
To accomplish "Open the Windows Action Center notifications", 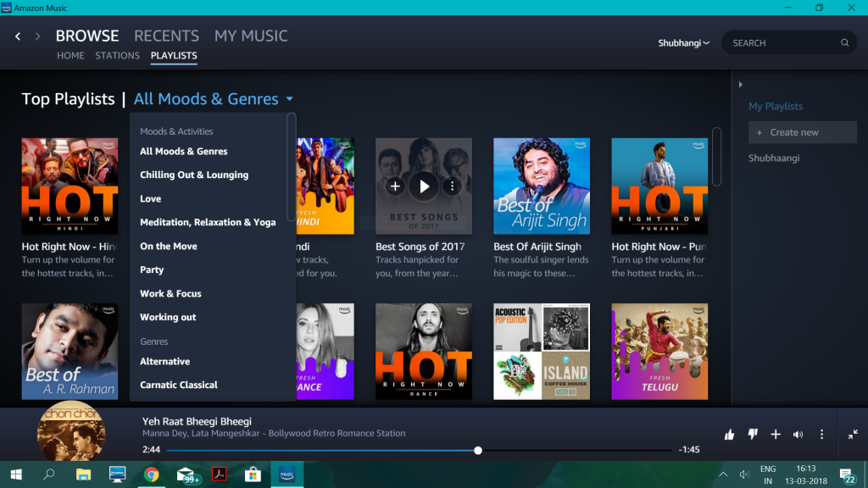I will [x=847, y=474].
